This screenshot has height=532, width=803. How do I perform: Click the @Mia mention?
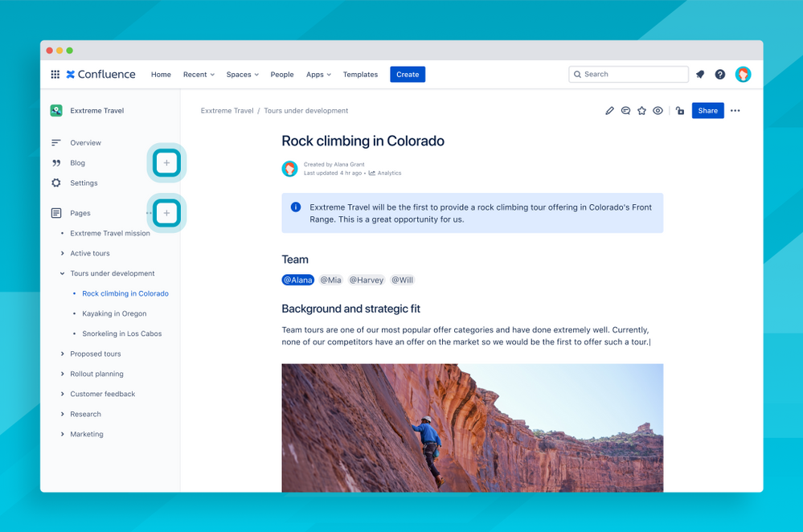(x=331, y=280)
